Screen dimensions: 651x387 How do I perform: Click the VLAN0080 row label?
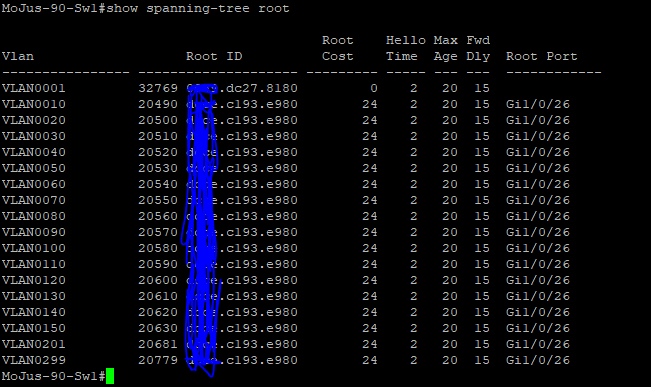[34, 216]
